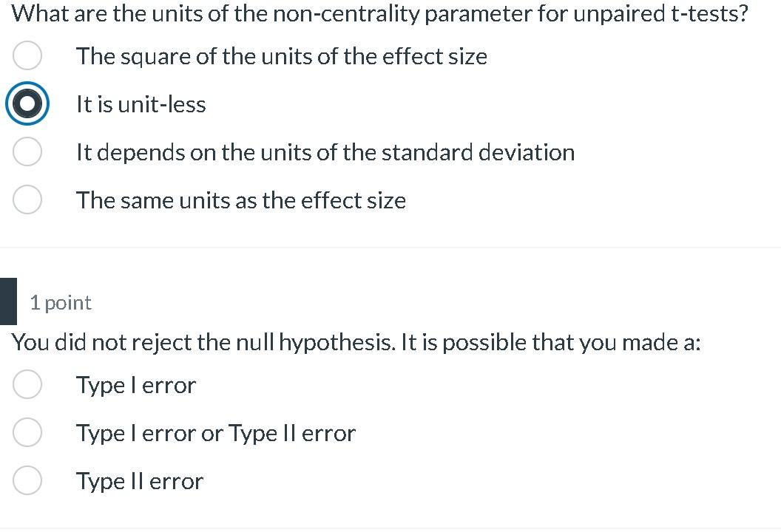Click the answer text 'Type I error'
The width and height of the screenshot is (781, 532).
(x=136, y=384)
